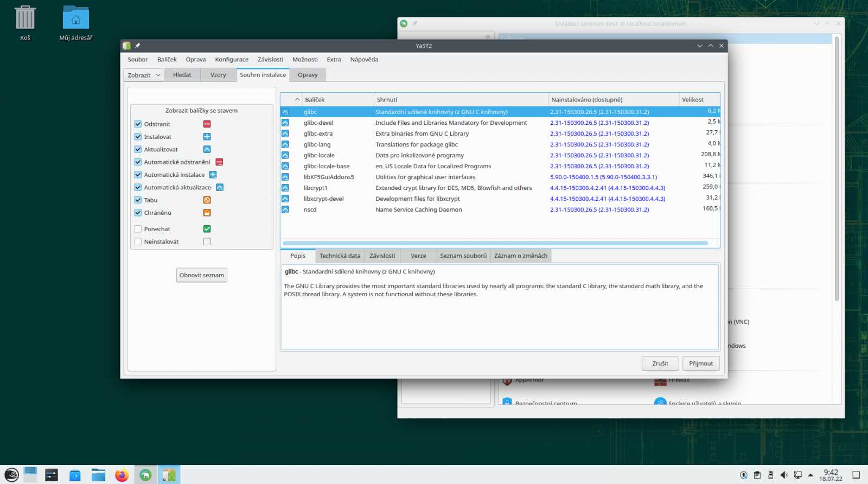The height and width of the screenshot is (484, 868).
Task: Click the Aktualizovat arrow icon
Action: (207, 149)
